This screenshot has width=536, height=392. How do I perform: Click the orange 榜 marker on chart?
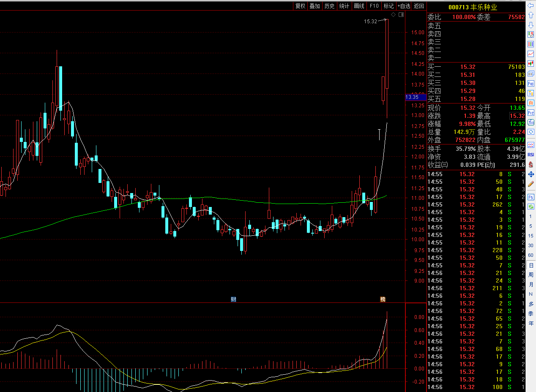point(383,299)
